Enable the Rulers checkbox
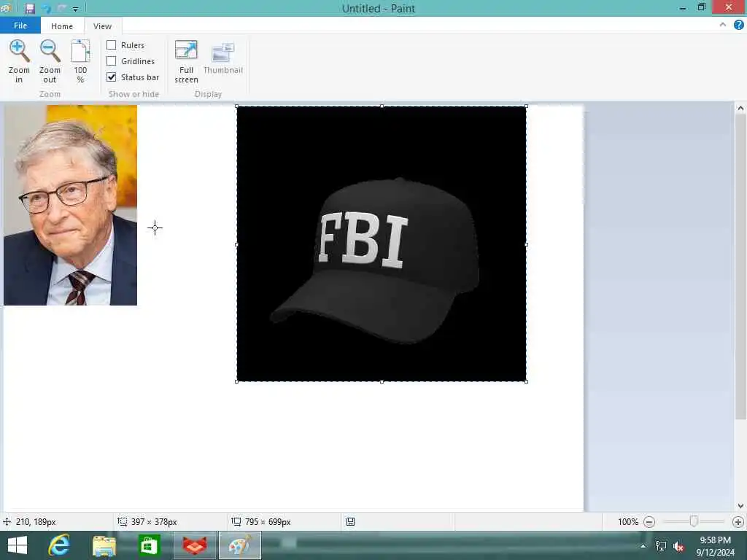Viewport: 747px width, 560px height. pos(111,44)
